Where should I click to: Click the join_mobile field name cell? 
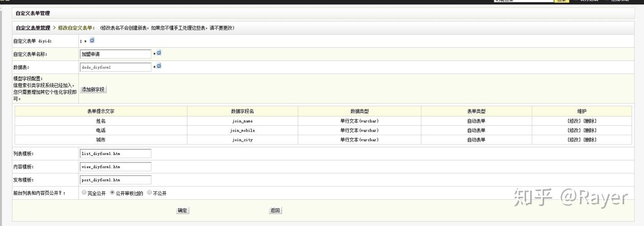[x=242, y=131]
